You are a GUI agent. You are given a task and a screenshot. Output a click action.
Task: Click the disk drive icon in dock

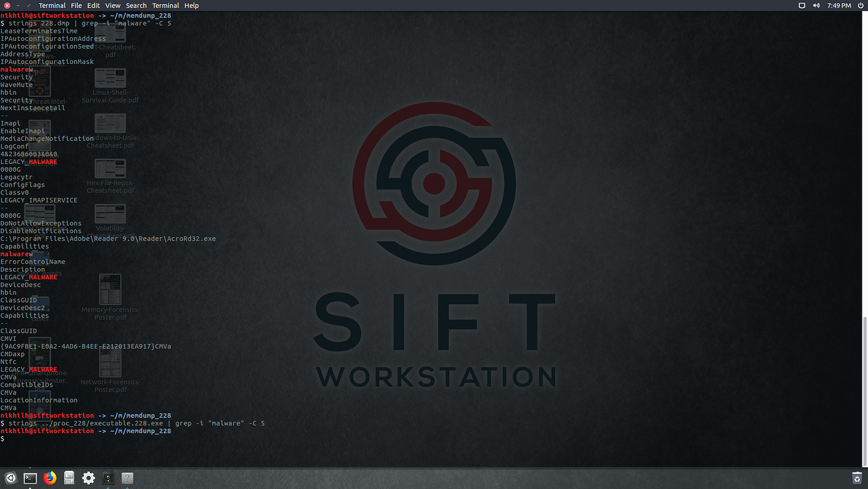pyautogui.click(x=108, y=478)
